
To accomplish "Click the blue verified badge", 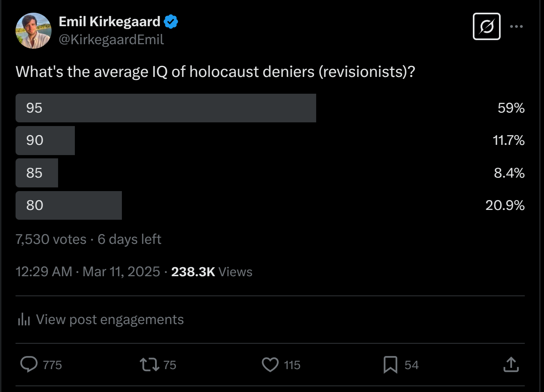I will click(171, 22).
